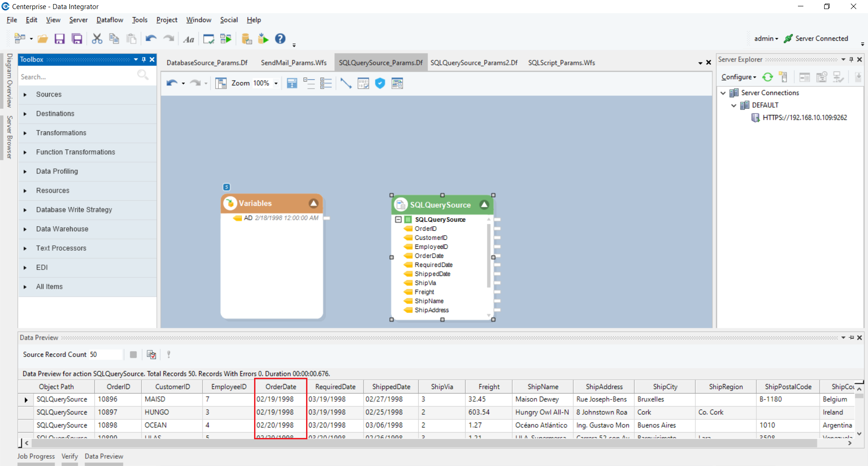Open the blue Help question mark icon
Viewport: 868px width, 466px height.
tap(280, 39)
